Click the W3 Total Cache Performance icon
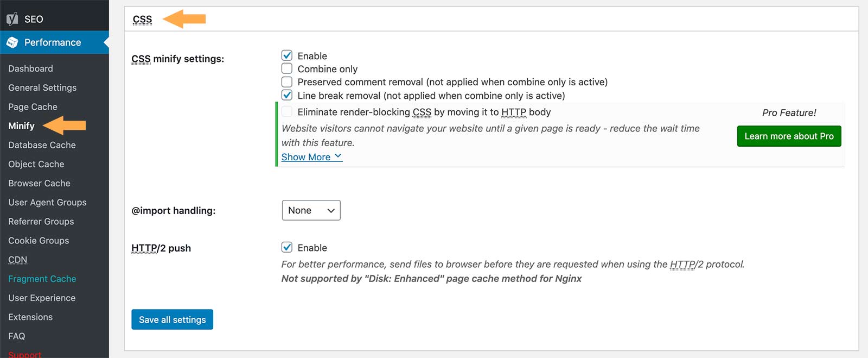The image size is (868, 358). pyautogui.click(x=11, y=42)
